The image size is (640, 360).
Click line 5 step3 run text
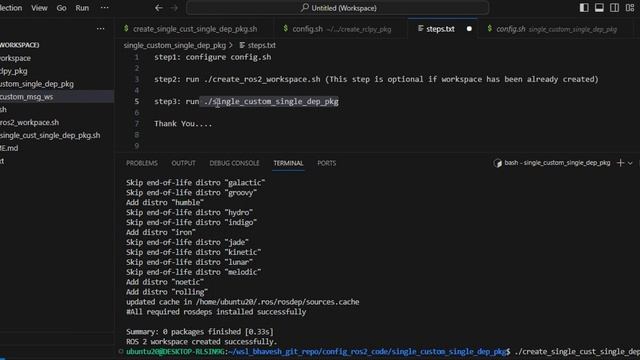(246, 102)
